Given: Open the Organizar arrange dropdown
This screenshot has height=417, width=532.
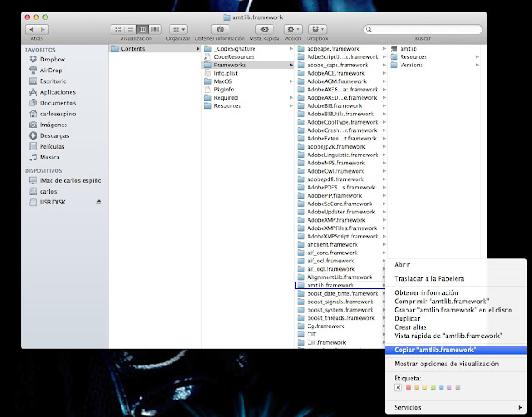Looking at the screenshot, I should point(178,30).
